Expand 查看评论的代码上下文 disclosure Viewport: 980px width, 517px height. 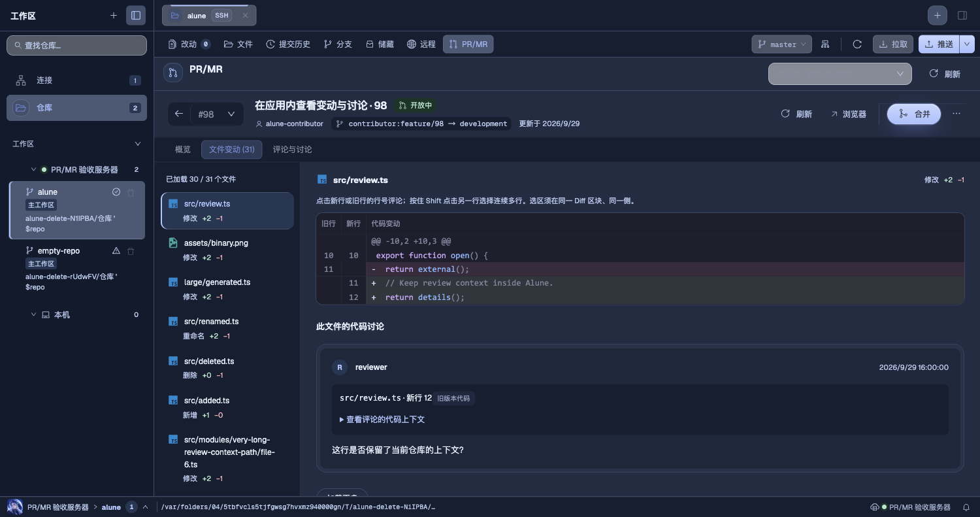point(382,420)
